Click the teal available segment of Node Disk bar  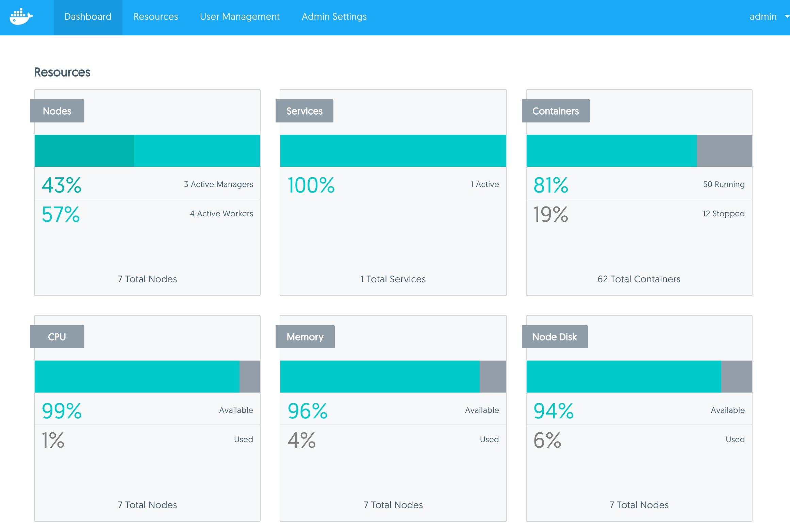coord(624,377)
